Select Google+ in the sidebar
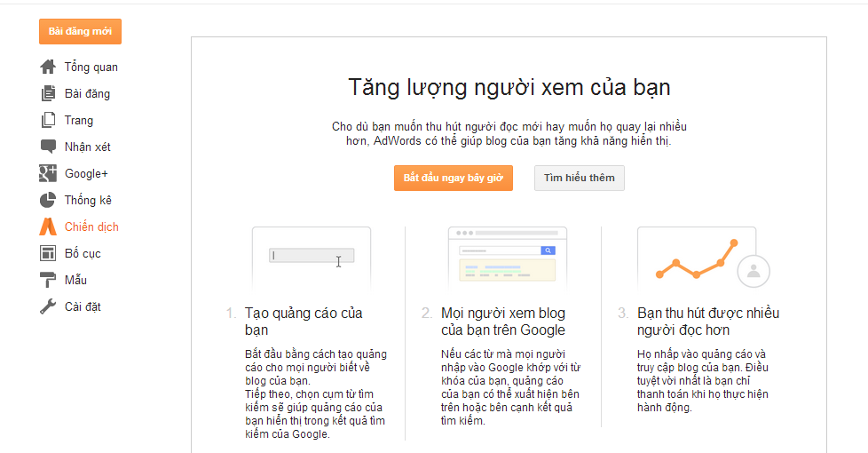 tap(86, 173)
